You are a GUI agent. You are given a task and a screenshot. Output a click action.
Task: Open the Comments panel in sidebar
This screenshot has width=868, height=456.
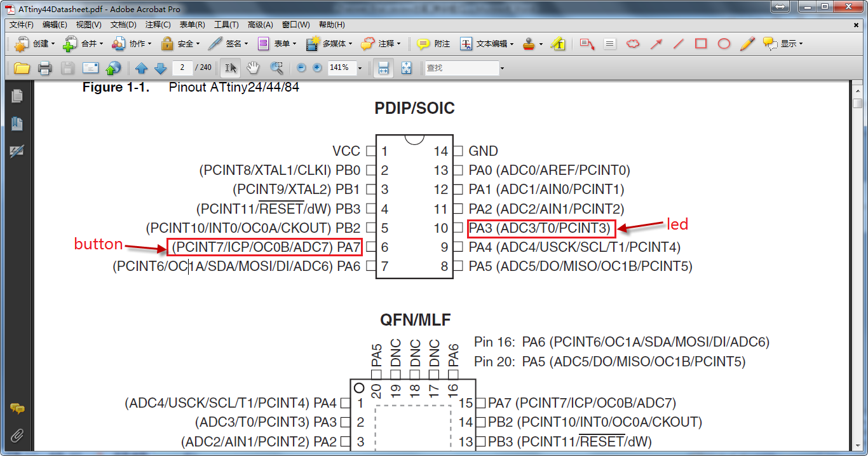[x=17, y=408]
